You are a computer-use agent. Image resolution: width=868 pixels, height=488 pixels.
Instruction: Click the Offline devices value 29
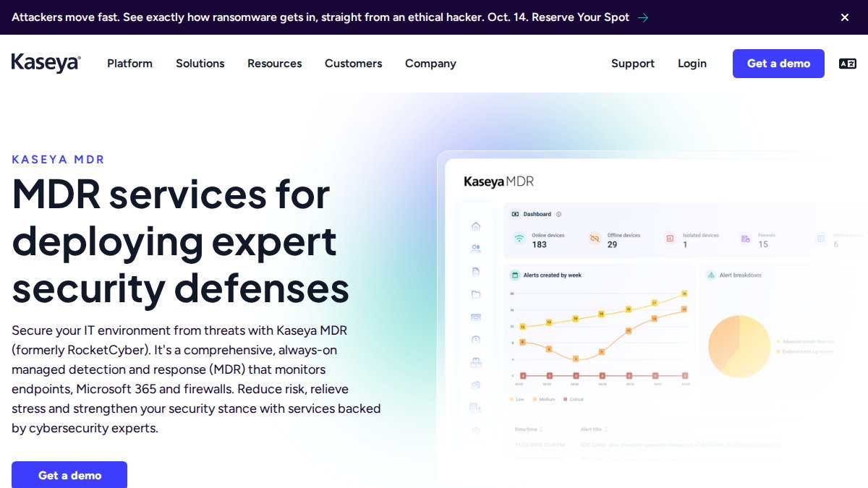(x=612, y=244)
